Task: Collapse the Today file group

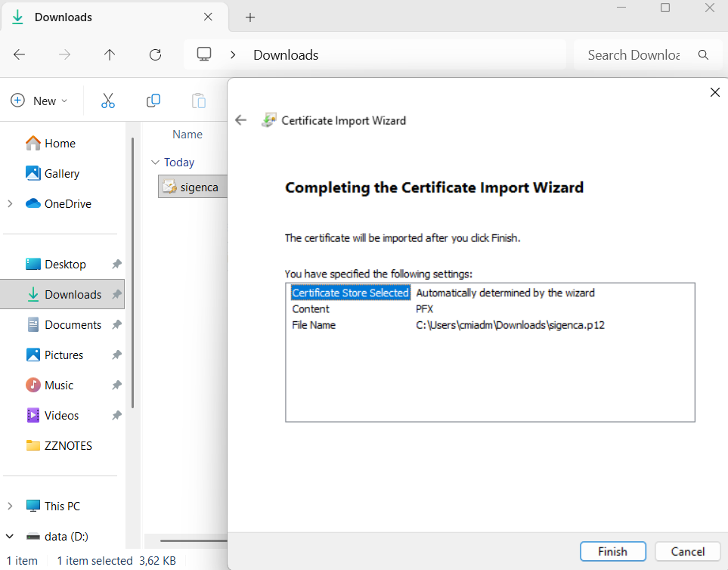Action: (x=155, y=163)
